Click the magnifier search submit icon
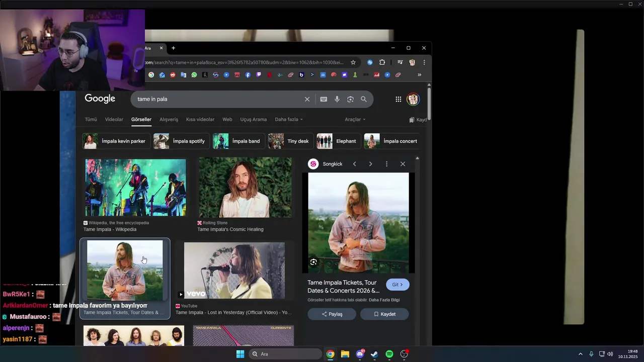The image size is (644, 362). coord(364,99)
